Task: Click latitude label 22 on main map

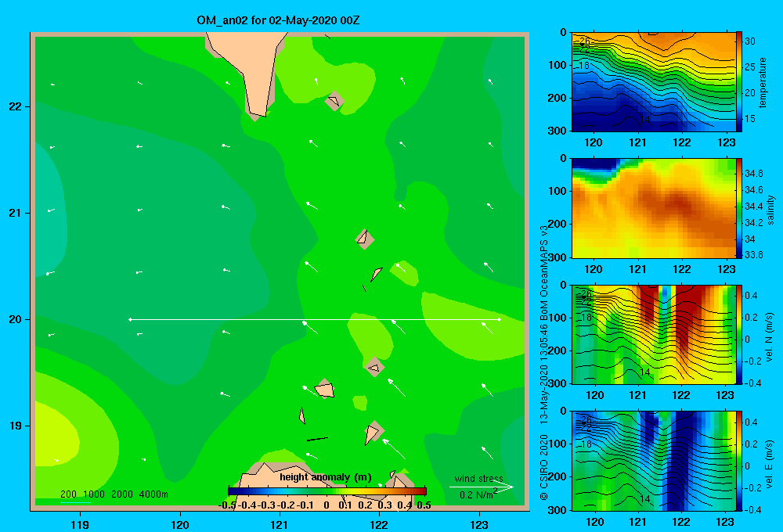Action: tap(16, 106)
